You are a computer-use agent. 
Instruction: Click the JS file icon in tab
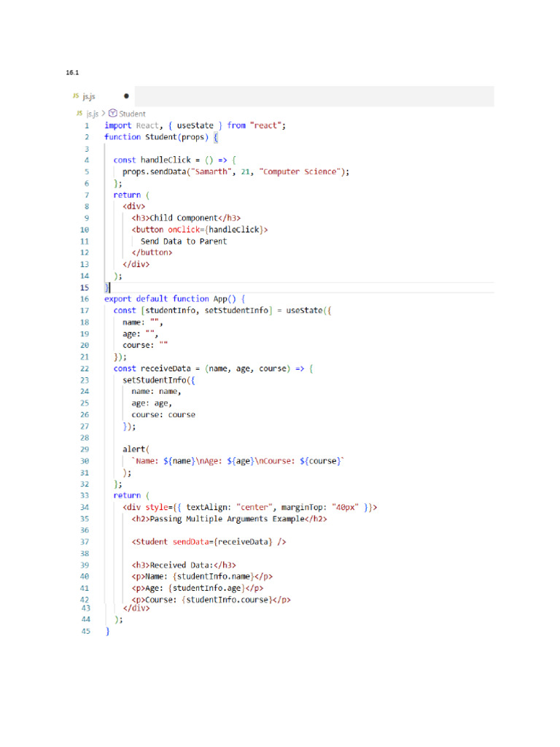pyautogui.click(x=76, y=96)
